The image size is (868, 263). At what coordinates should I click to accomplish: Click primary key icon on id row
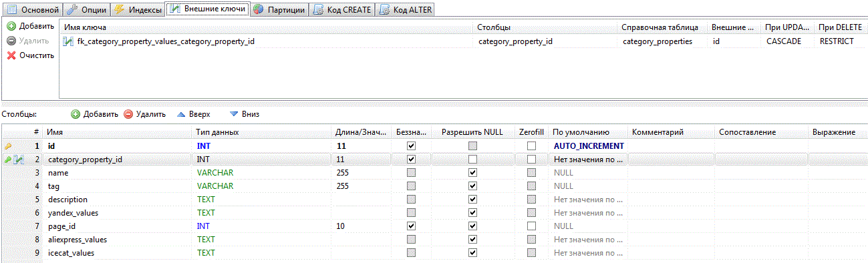pos(8,146)
